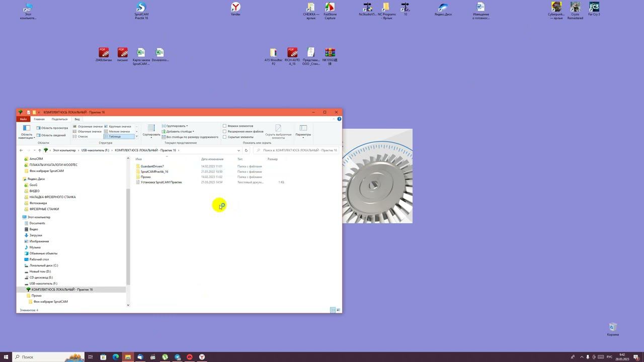Open Windows Start menu
The image size is (644, 362).
click(6, 357)
